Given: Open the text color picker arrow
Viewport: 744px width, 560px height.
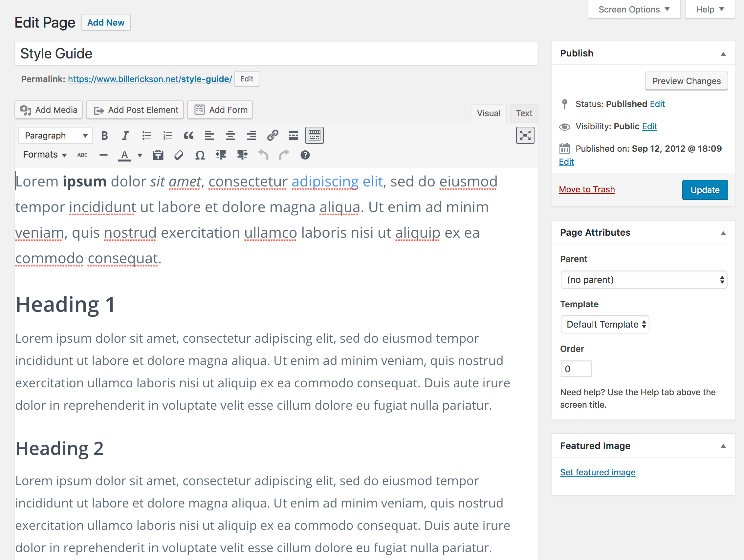Looking at the screenshot, I should 140,155.
